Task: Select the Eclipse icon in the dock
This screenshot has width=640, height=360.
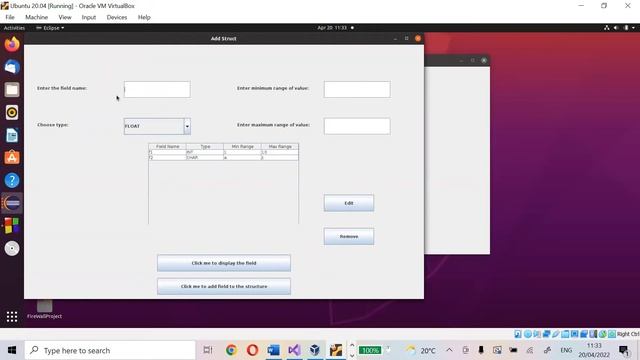Action: pyautogui.click(x=12, y=203)
